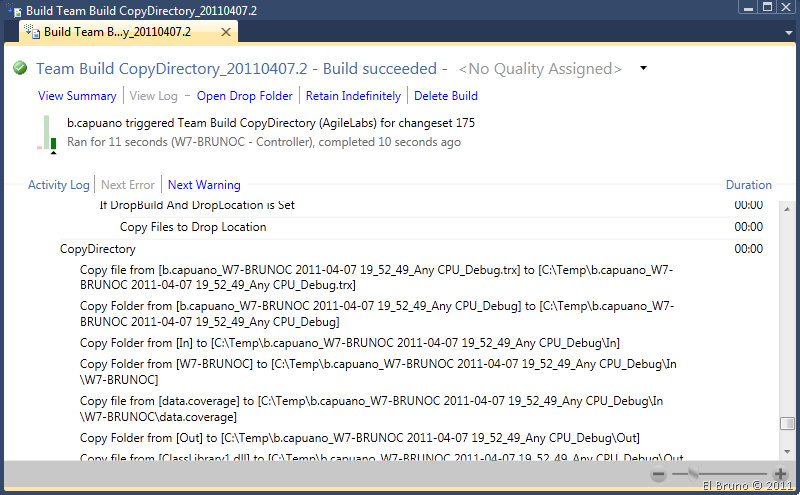Jump to the Next Warning
Image resolution: width=800 pixels, height=495 pixels.
pos(204,185)
